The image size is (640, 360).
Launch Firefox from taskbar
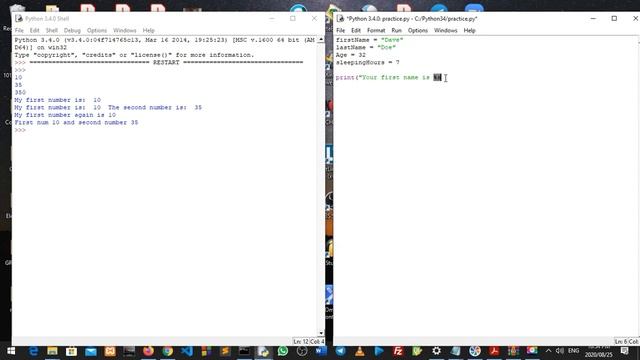click(x=148, y=351)
